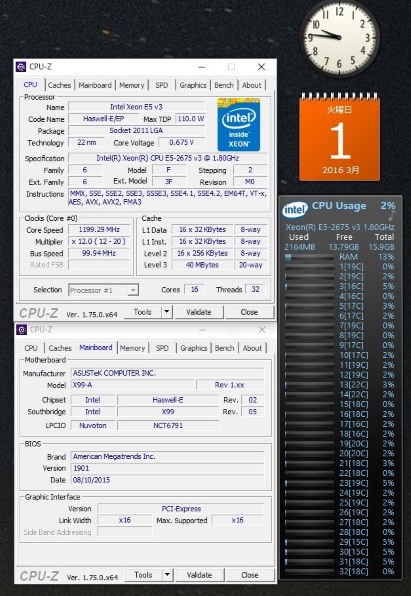Expand the Tools dropdown arrow in lower window
The width and height of the screenshot is (411, 596).
pos(167,575)
